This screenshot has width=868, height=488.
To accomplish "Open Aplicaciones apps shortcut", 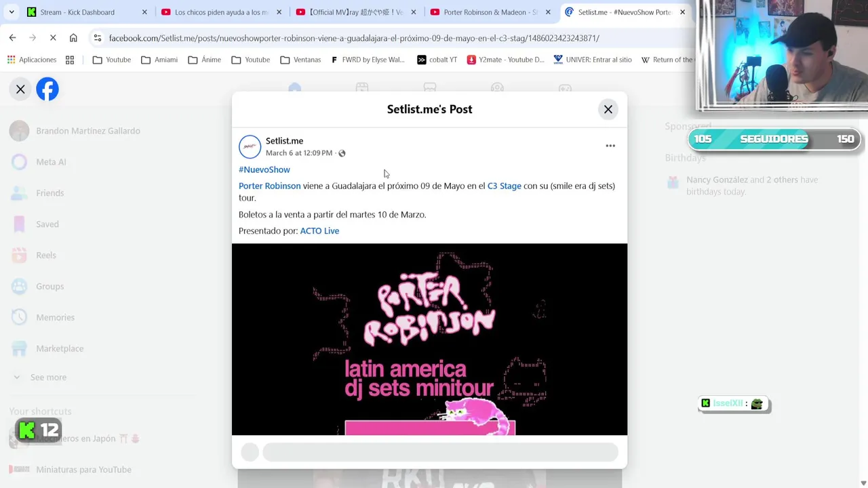I will (32, 60).
